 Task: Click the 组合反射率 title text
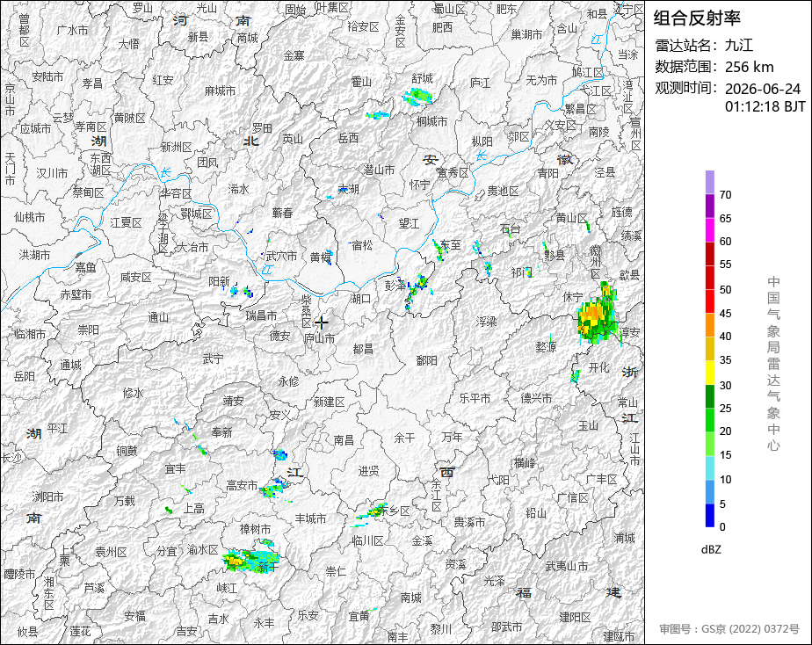[697, 18]
